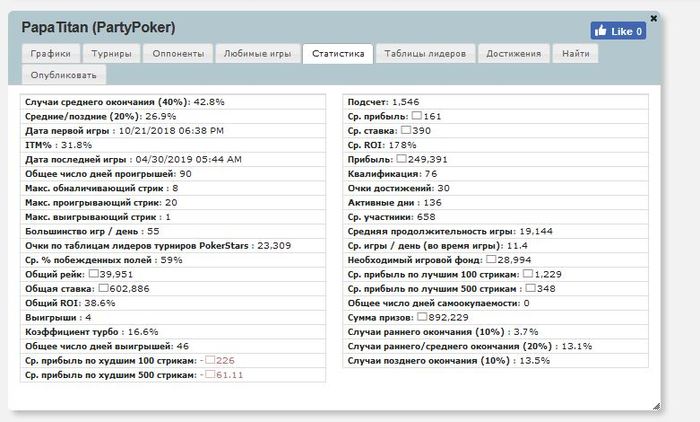Select the Любимые игры tab
Image resolution: width=700 pixels, height=422 pixels.
click(258, 54)
